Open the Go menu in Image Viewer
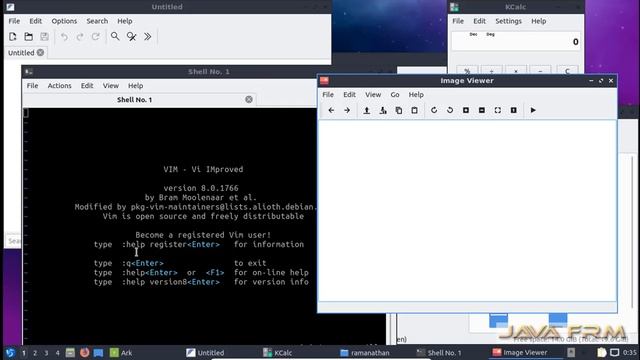640x360 pixels. tap(395, 94)
